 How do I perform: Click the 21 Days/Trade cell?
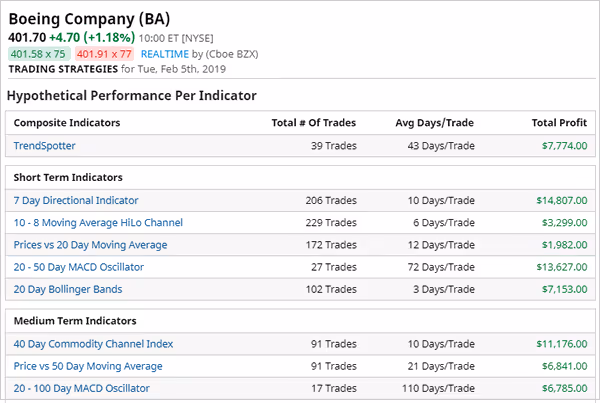pos(441,366)
